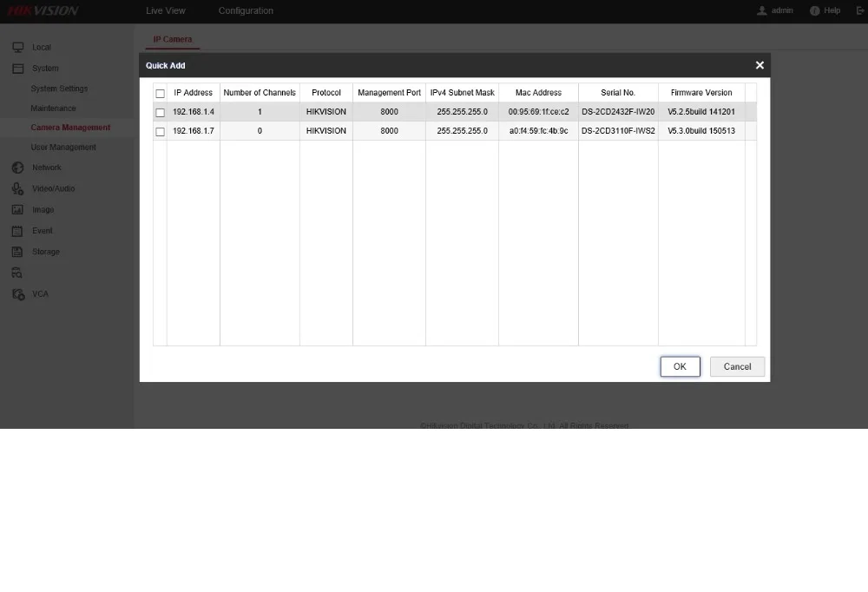868x592 pixels.
Task: Click the DS-2CD2432F-IW20 serial number cell
Action: (618, 112)
